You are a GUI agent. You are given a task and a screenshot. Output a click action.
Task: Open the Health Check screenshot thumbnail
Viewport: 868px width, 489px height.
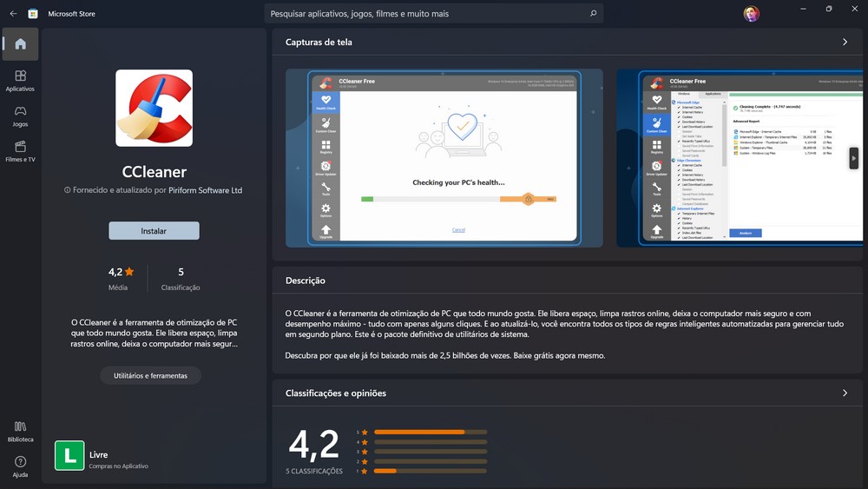click(444, 158)
